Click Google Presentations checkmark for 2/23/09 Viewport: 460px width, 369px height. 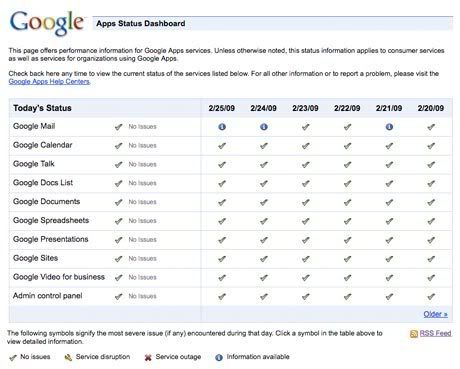click(305, 240)
